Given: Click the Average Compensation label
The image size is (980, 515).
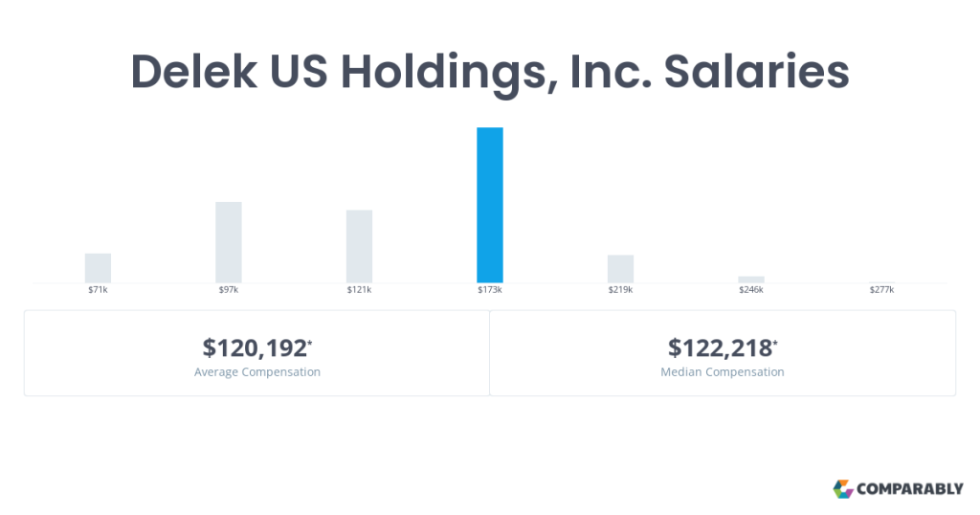Looking at the screenshot, I should tap(256, 371).
